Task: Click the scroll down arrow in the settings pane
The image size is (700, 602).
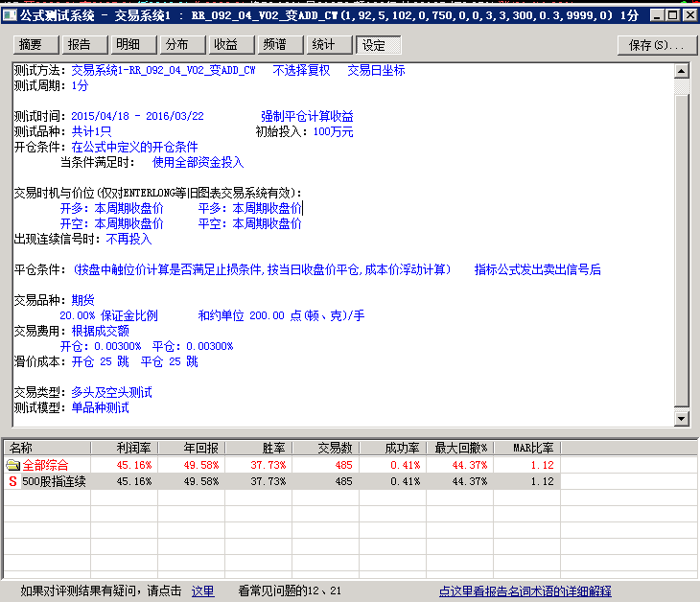Action: pyautogui.click(x=682, y=419)
